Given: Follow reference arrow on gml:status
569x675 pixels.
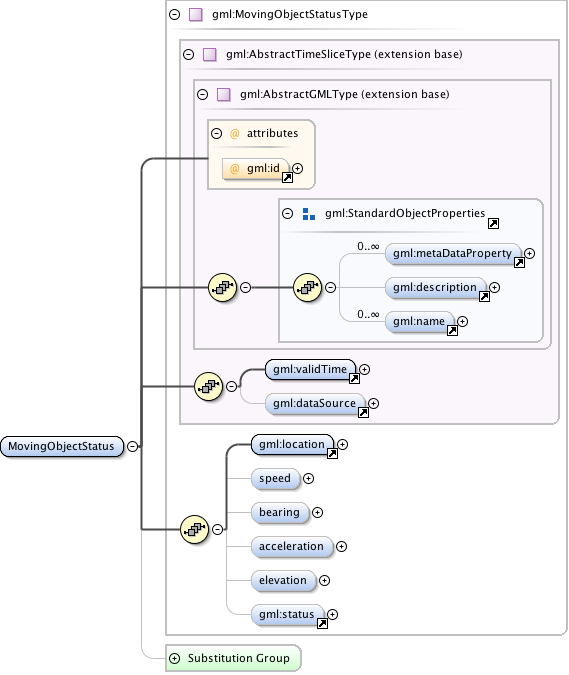Looking at the screenshot, I should click(322, 623).
